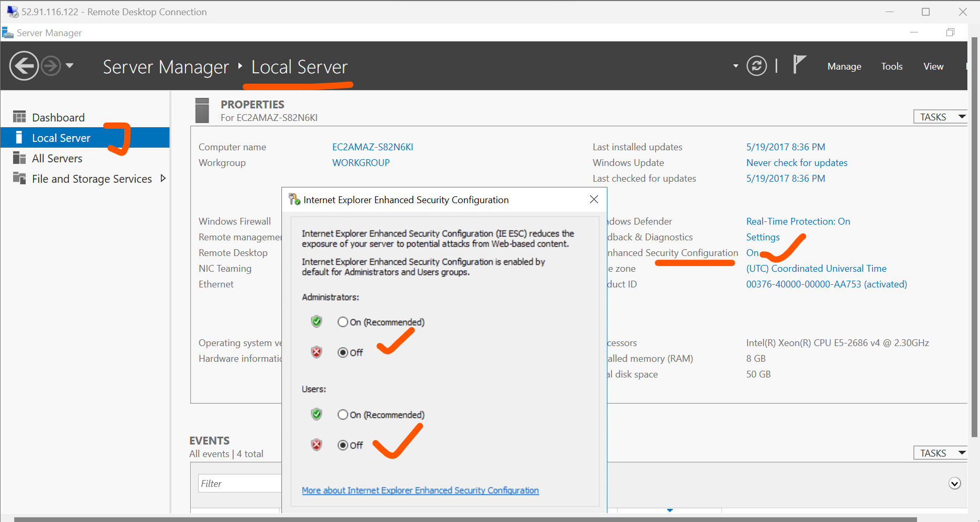The height and width of the screenshot is (522, 980).
Task: Expand the File and Storage Services arrow
Action: click(163, 179)
